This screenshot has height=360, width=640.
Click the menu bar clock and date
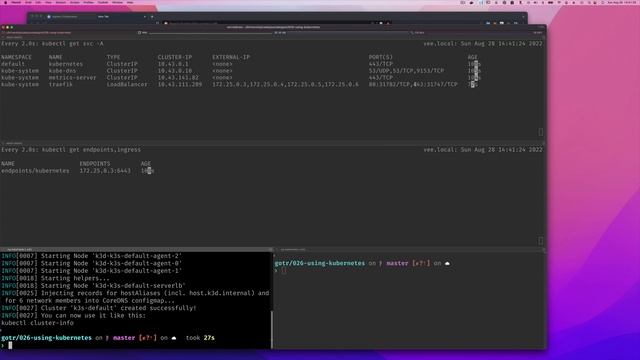pyautogui.click(x=621, y=2)
